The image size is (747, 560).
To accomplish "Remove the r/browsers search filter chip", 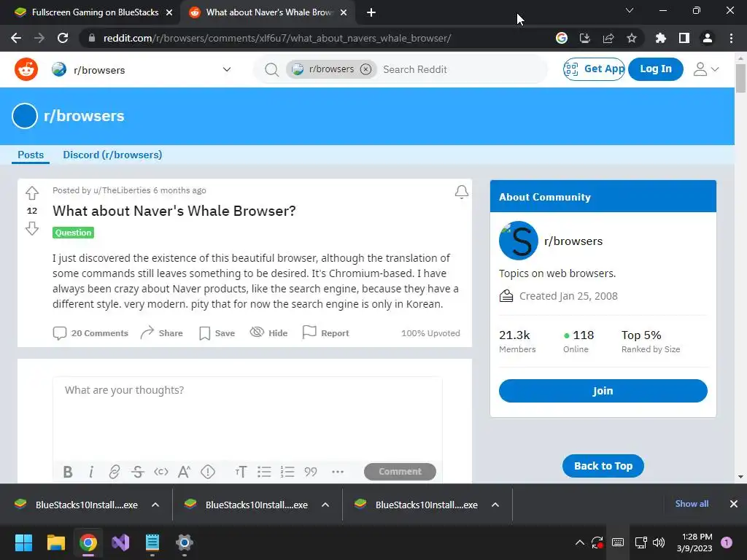I will (x=365, y=69).
